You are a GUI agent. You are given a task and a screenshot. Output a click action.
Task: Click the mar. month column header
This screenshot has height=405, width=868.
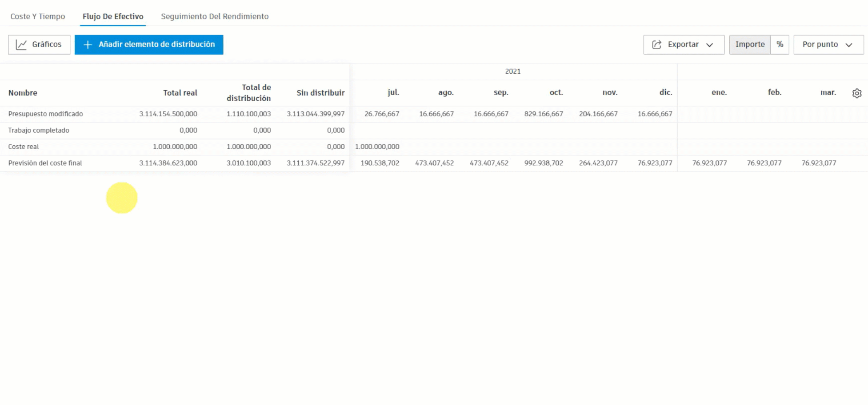[828, 92]
